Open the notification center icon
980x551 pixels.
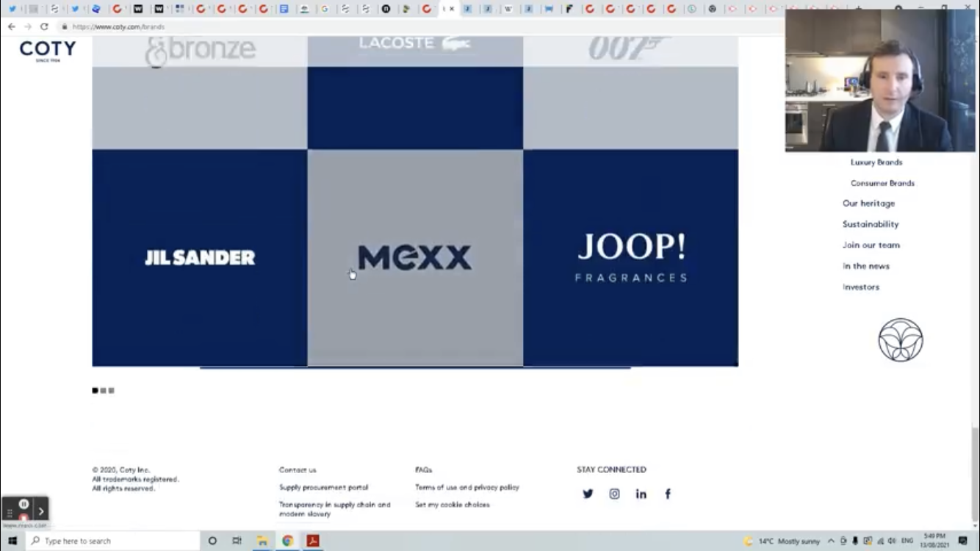click(962, 541)
